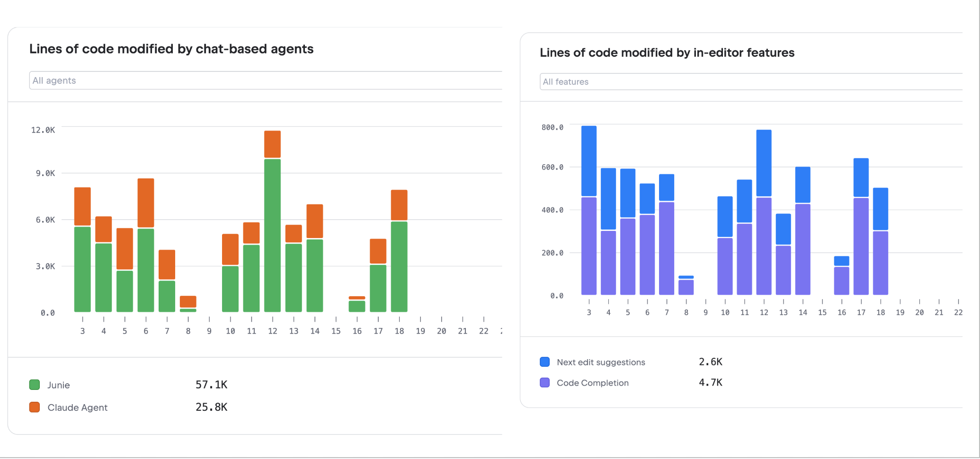The height and width of the screenshot is (459, 980).
Task: Click the green Junie bar for day 3
Action: click(82, 269)
